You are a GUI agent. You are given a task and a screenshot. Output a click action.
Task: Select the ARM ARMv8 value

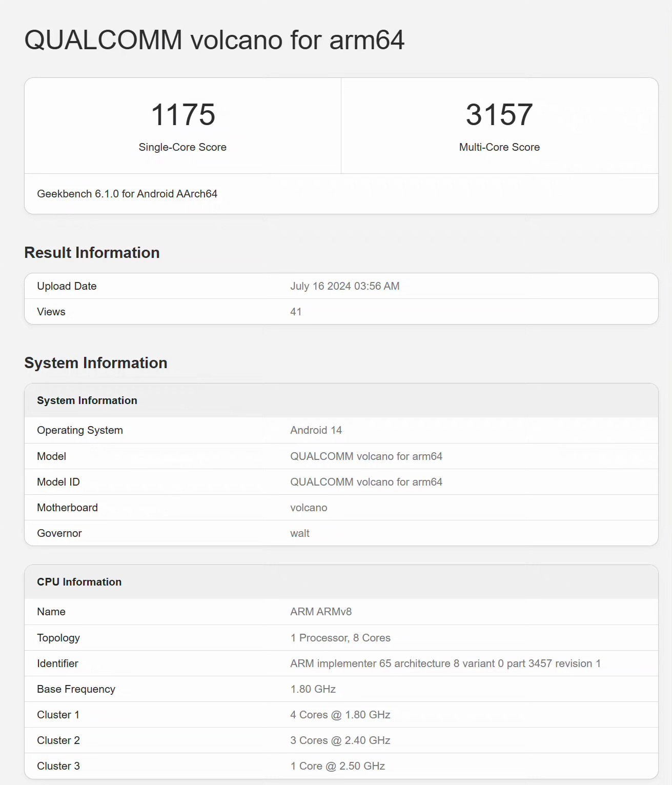click(321, 612)
